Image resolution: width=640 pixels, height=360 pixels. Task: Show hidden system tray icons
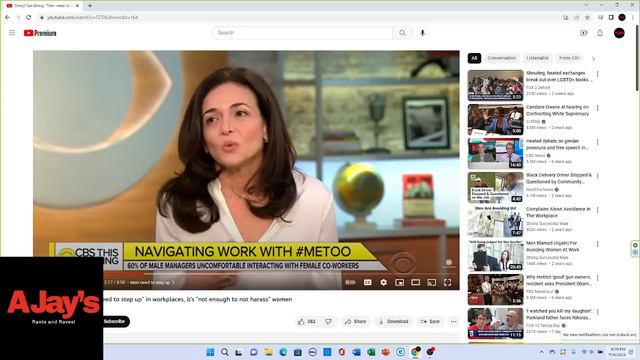(542, 352)
